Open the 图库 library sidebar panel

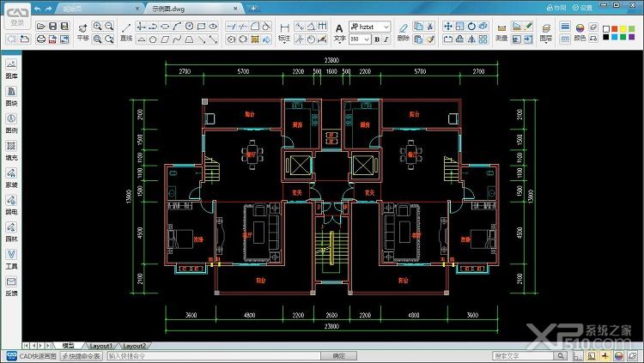tap(11, 69)
